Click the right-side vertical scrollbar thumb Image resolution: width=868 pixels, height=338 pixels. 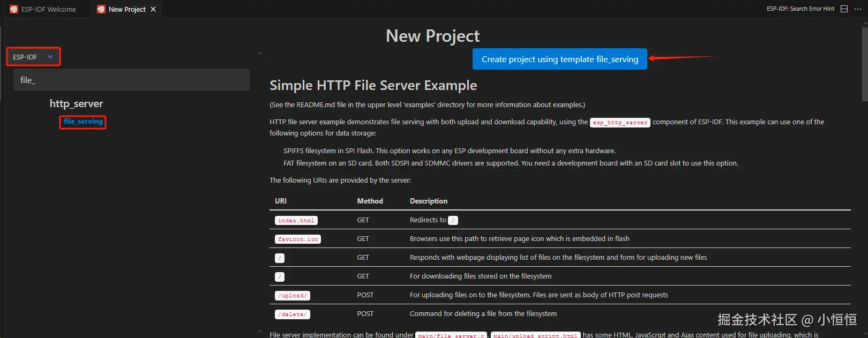coord(864,64)
